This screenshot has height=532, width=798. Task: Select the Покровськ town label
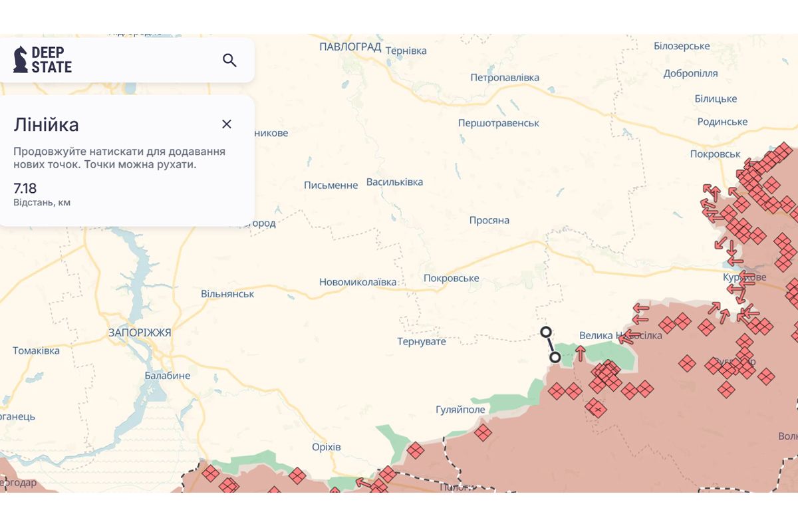pyautogui.click(x=715, y=154)
